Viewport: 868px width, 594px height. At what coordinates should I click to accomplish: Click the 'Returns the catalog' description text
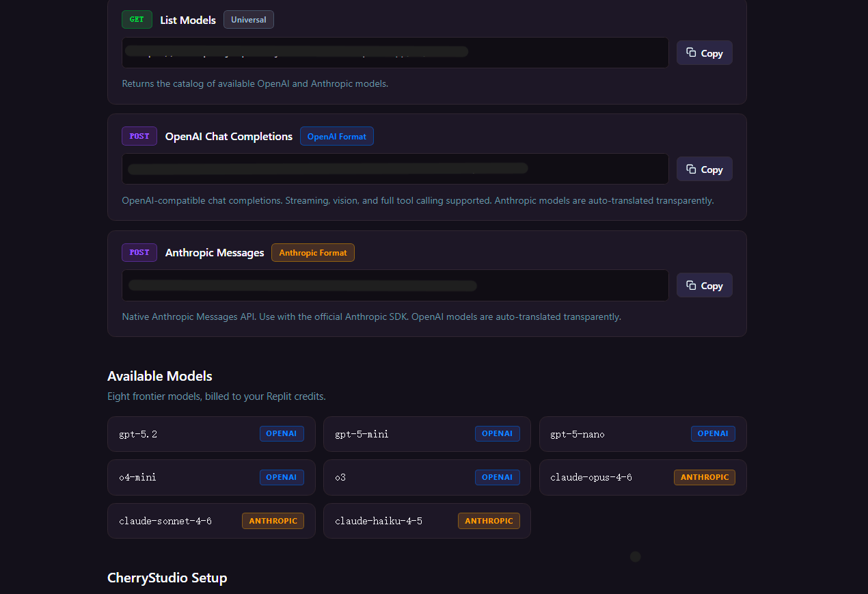click(255, 83)
